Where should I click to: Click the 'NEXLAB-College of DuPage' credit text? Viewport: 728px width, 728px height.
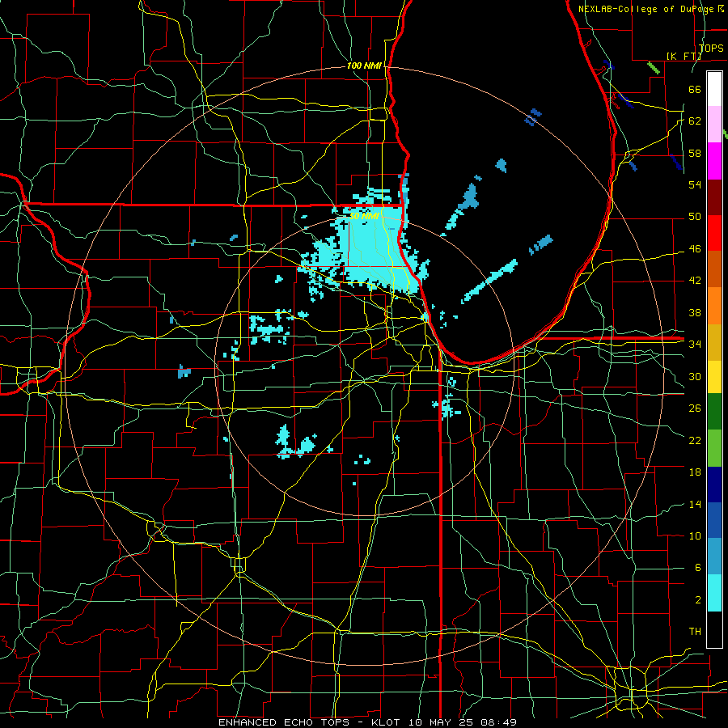647,9
